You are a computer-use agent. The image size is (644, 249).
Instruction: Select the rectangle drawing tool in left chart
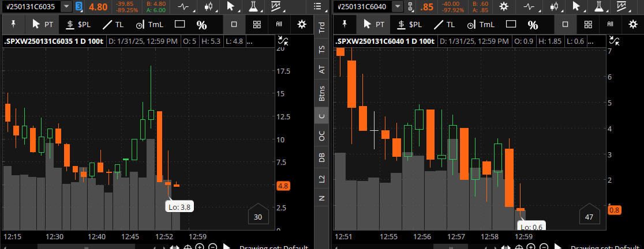[179, 25]
